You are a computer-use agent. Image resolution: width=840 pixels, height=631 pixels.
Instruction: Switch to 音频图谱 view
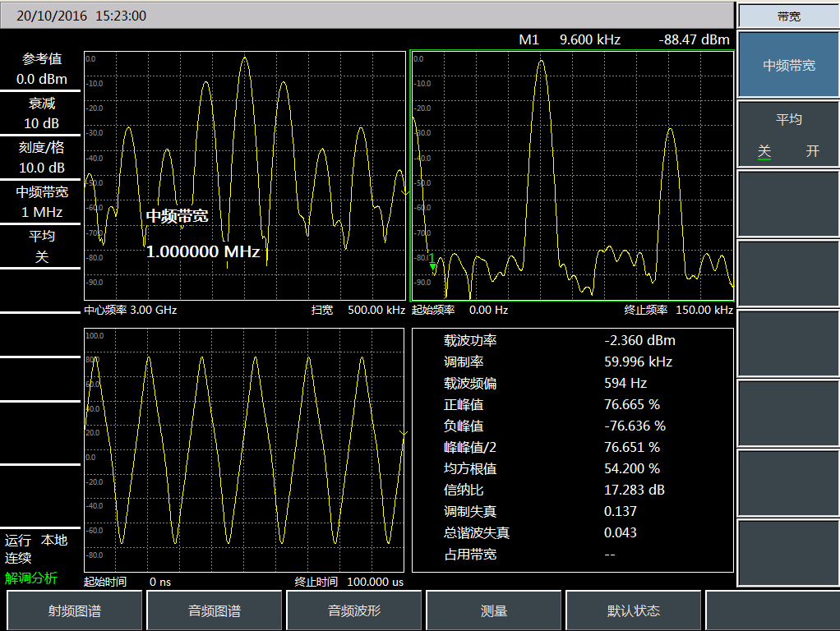215,611
